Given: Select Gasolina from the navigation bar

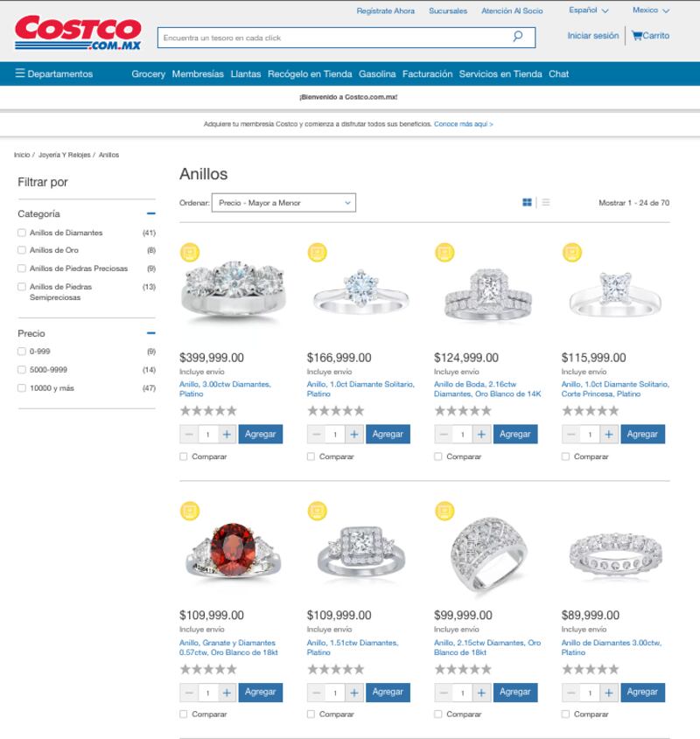Looking at the screenshot, I should 377,73.
